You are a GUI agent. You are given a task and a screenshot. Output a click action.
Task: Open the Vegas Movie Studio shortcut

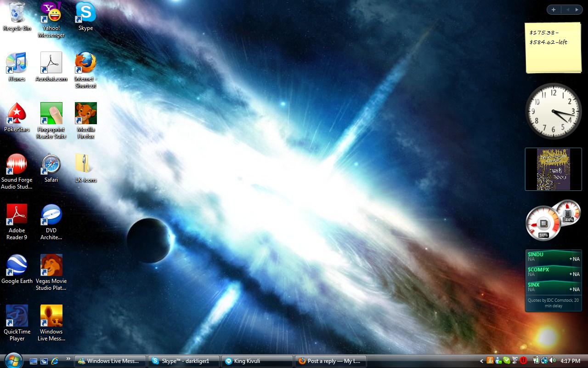click(51, 265)
